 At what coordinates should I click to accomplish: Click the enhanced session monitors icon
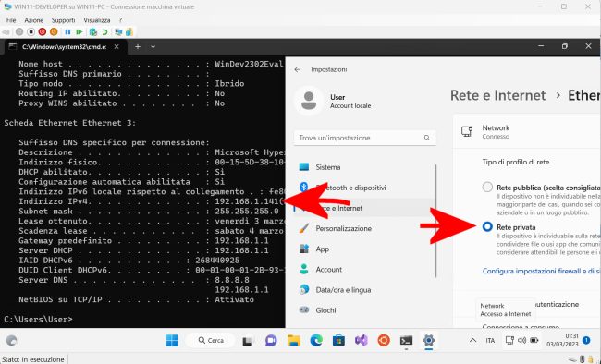coord(118,31)
